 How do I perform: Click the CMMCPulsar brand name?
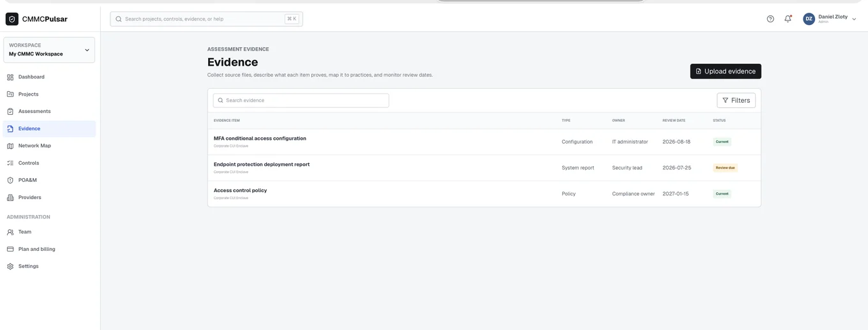(45, 19)
